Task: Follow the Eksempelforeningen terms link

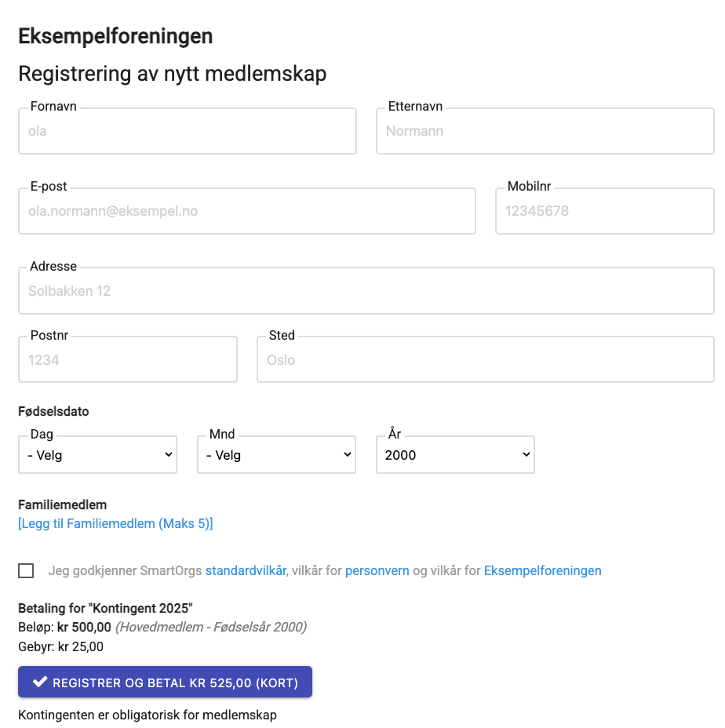Action: (542, 570)
